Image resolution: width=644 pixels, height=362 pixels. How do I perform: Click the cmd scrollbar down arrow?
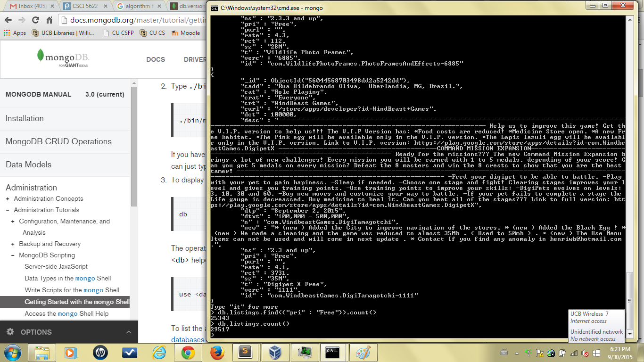click(x=630, y=334)
